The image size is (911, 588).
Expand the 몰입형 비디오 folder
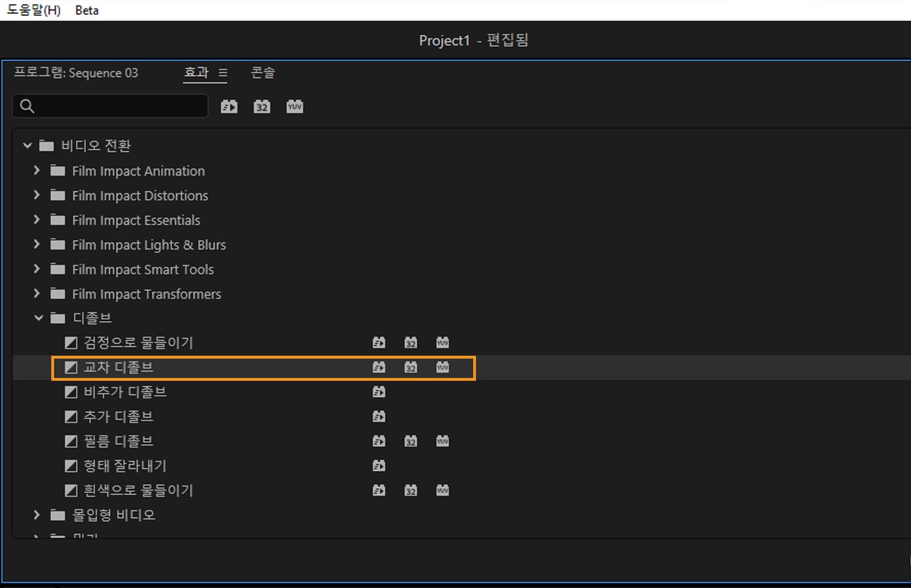[x=36, y=515]
